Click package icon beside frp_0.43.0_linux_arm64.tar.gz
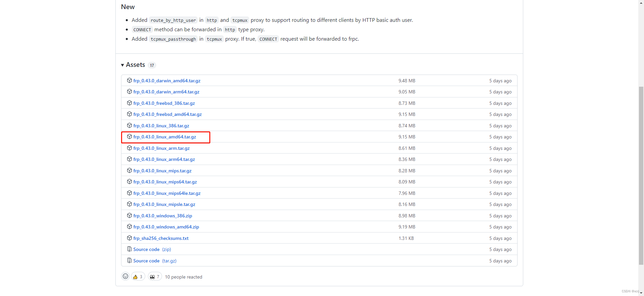644x296 pixels. click(x=129, y=159)
